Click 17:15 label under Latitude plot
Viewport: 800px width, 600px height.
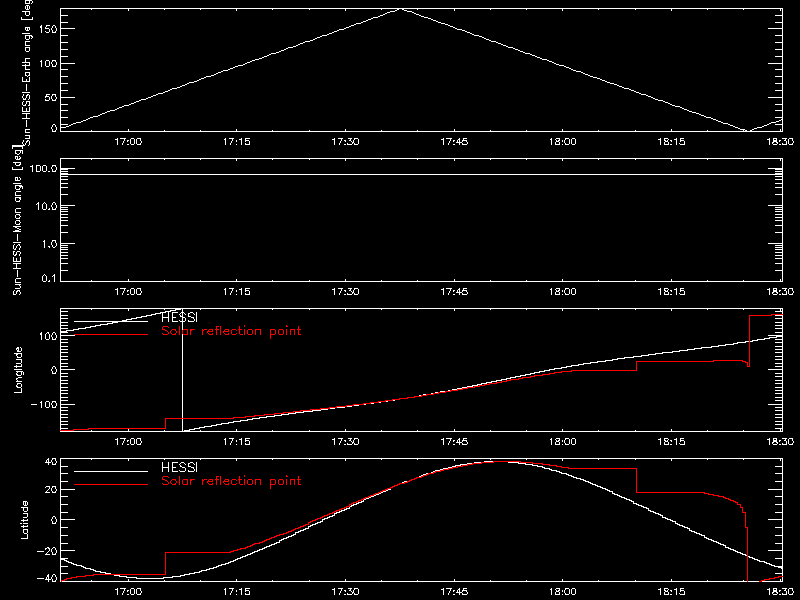(x=237, y=592)
